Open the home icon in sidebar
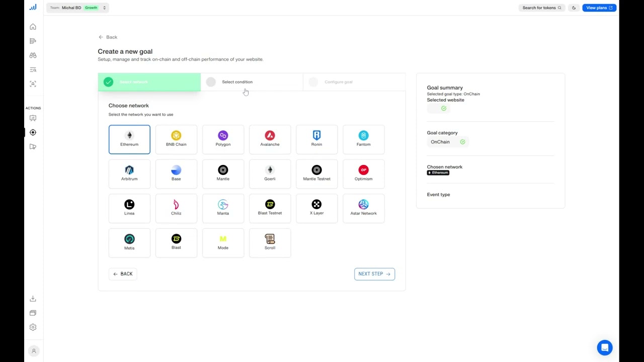644x362 pixels. 33,27
